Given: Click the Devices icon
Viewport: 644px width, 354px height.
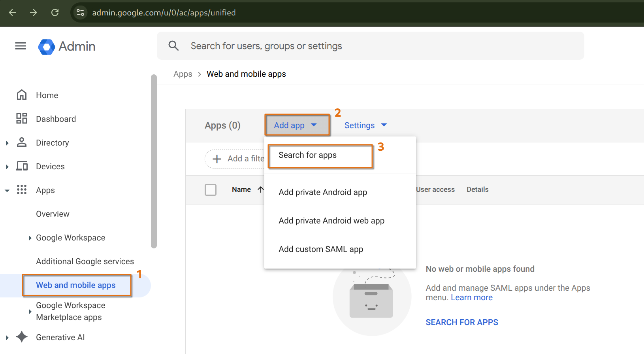Looking at the screenshot, I should [x=22, y=166].
